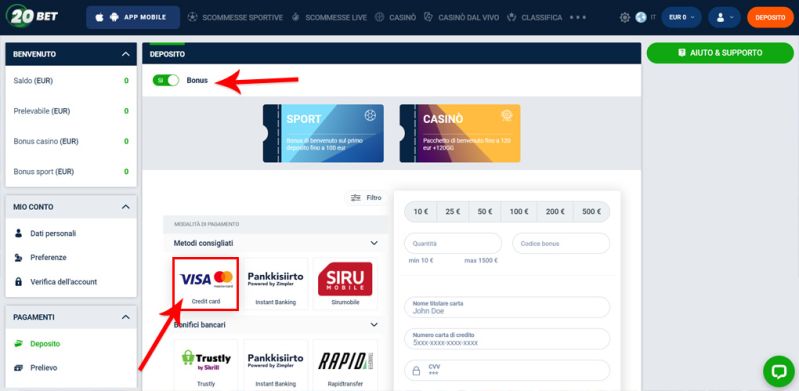Open the EUR 0 balance dropdown
The image size is (799, 391).
[x=681, y=17]
